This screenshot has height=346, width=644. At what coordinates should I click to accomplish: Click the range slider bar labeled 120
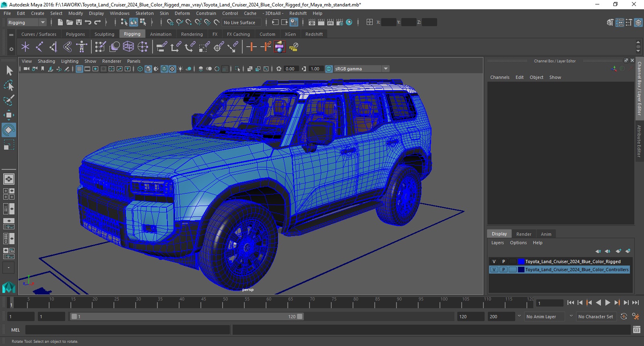[187, 317]
